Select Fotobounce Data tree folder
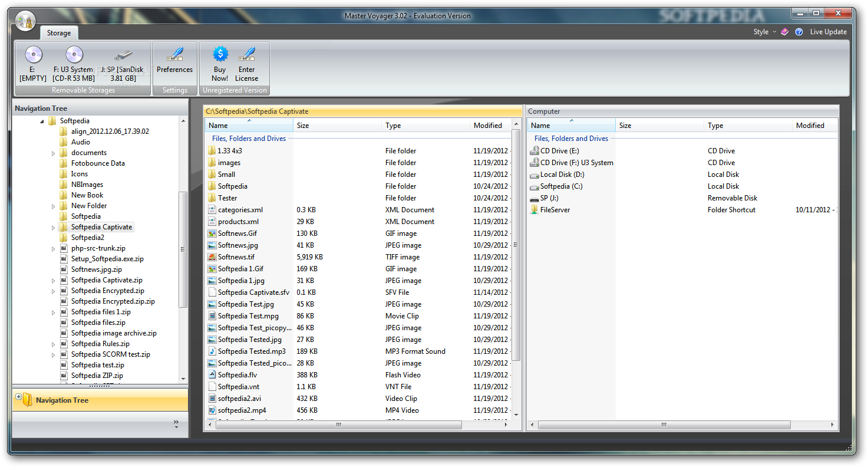Viewport: 868px width, 467px height. (x=98, y=163)
